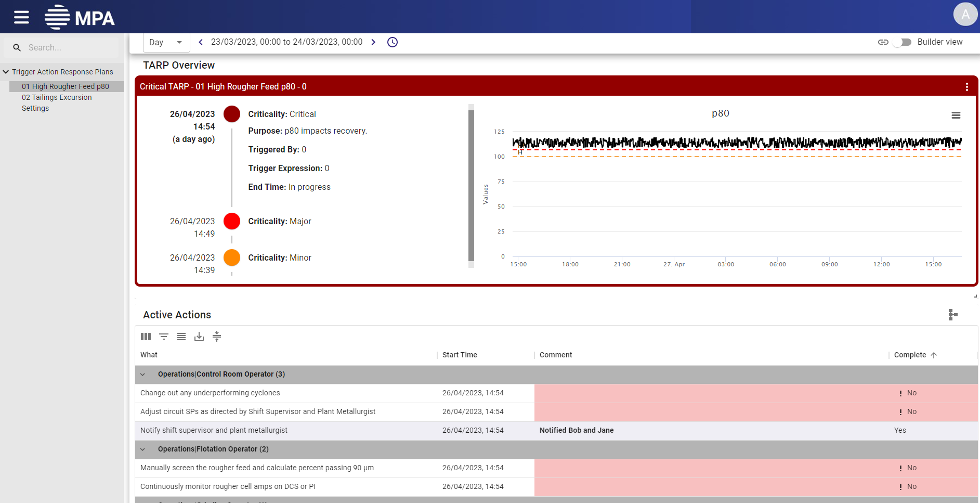The width and height of the screenshot is (980, 503).
Task: Click the export download icon in Active Actions
Action: pyautogui.click(x=199, y=337)
